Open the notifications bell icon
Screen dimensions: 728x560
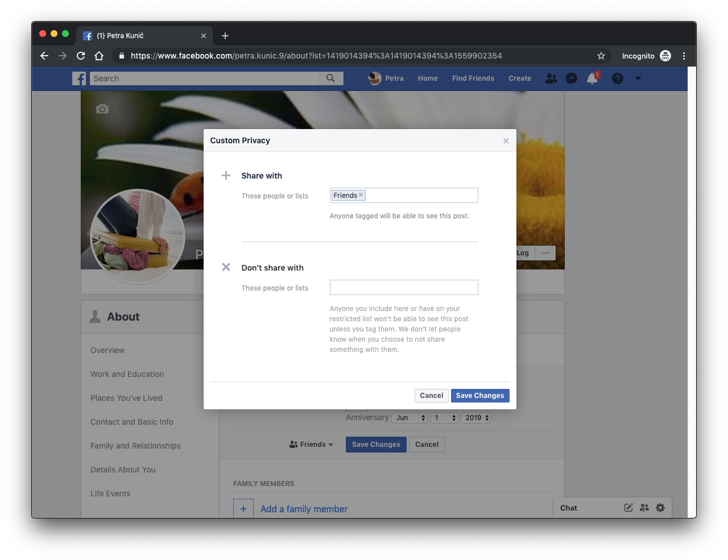(x=592, y=78)
